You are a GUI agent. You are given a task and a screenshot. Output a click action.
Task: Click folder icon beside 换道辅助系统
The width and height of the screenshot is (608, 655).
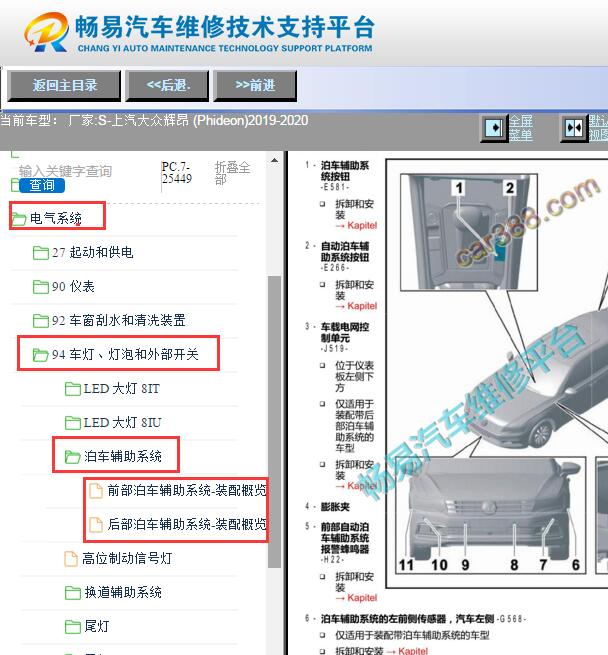coord(73,593)
